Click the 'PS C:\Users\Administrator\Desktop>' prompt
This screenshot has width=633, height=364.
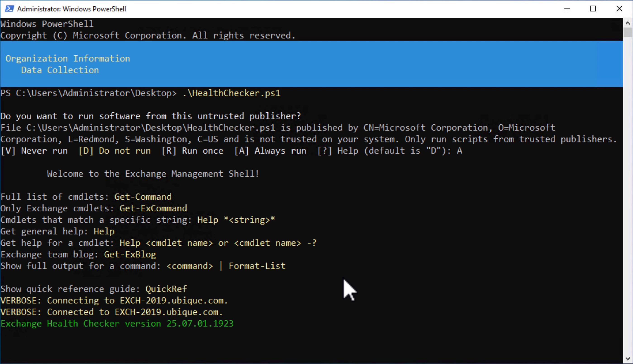pyautogui.click(x=88, y=93)
